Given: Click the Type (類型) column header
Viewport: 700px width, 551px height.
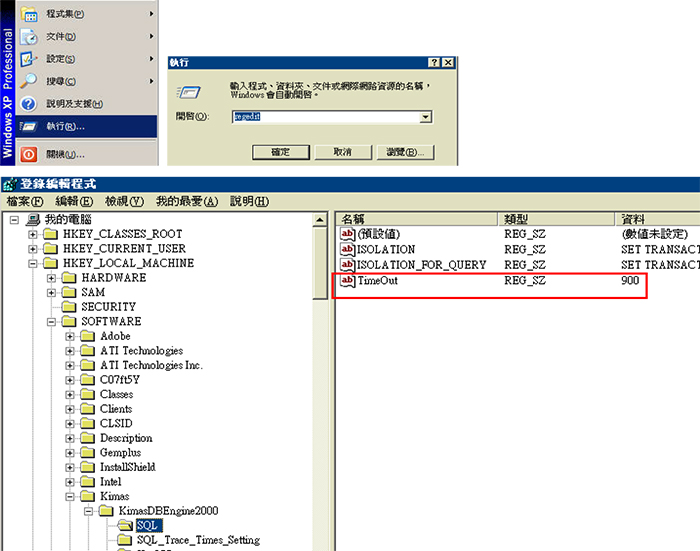Looking at the screenshot, I should click(x=557, y=219).
